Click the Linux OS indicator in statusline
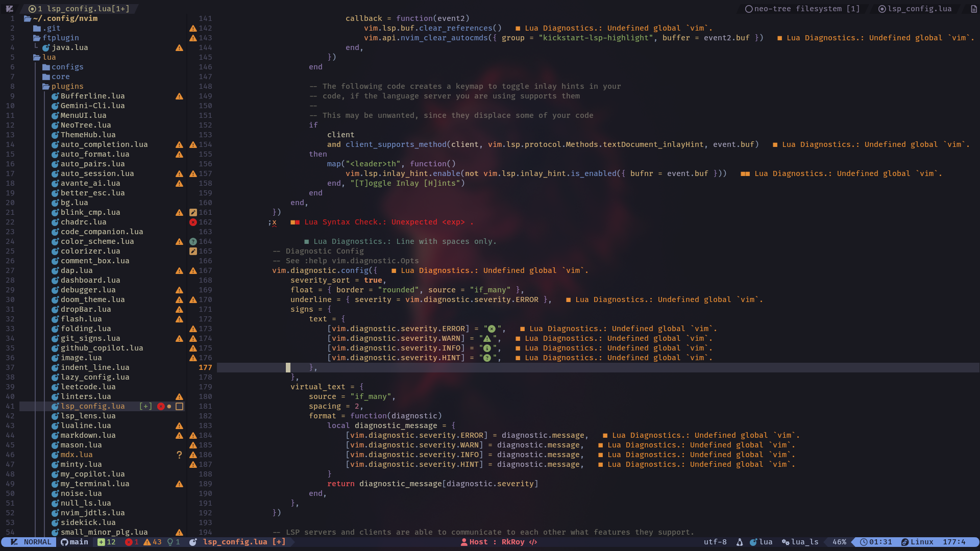 click(x=917, y=542)
